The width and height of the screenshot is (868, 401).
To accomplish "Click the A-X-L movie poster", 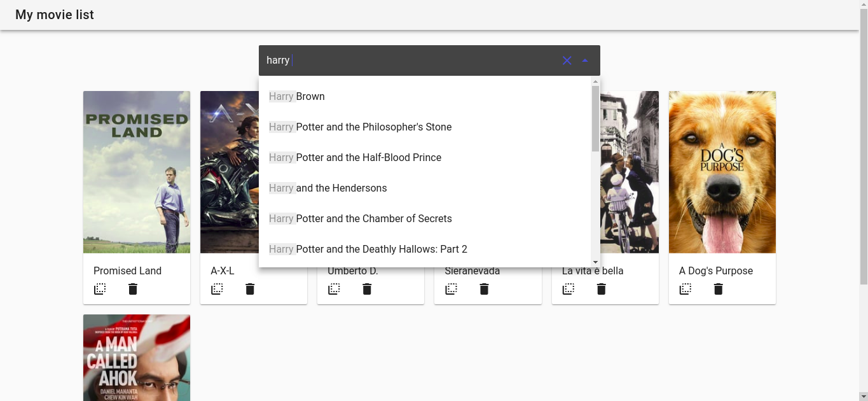I will (229, 172).
